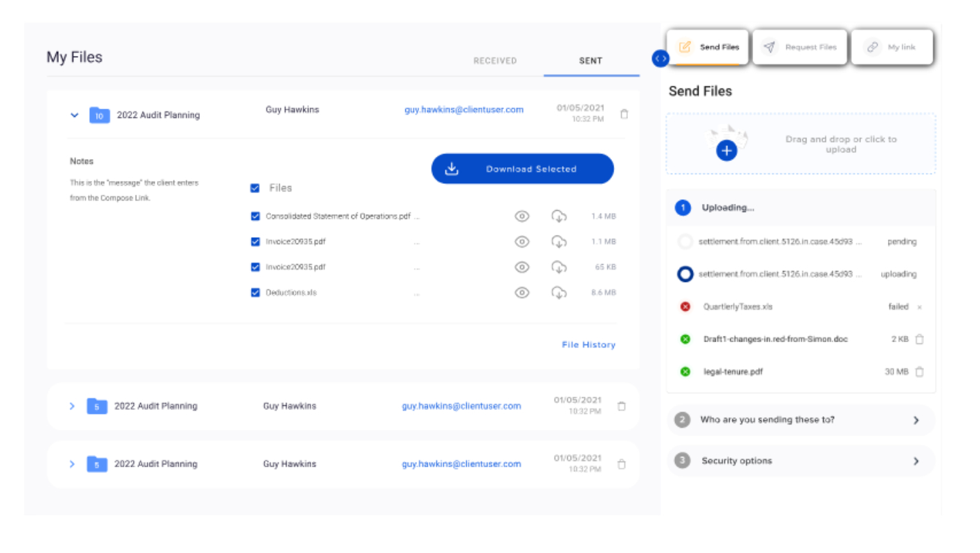Click the green status icon beside legal-tenure.pdf
Image resolution: width=980 pixels, height=553 pixels.
click(685, 371)
